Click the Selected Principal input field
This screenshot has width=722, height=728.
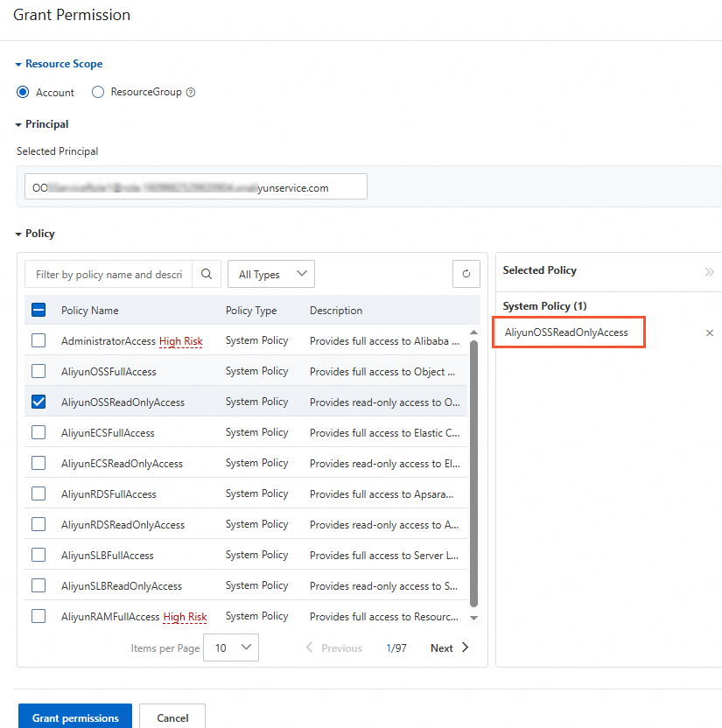[x=196, y=186]
